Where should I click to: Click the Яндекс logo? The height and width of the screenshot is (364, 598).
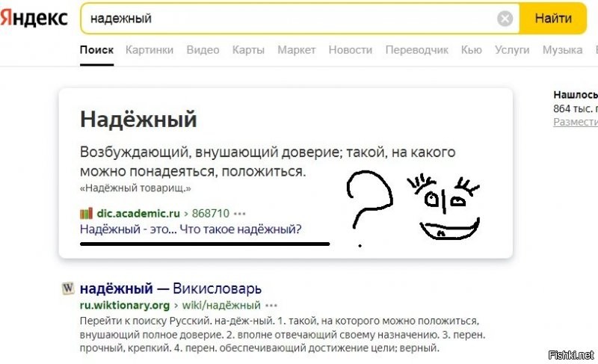click(x=34, y=18)
